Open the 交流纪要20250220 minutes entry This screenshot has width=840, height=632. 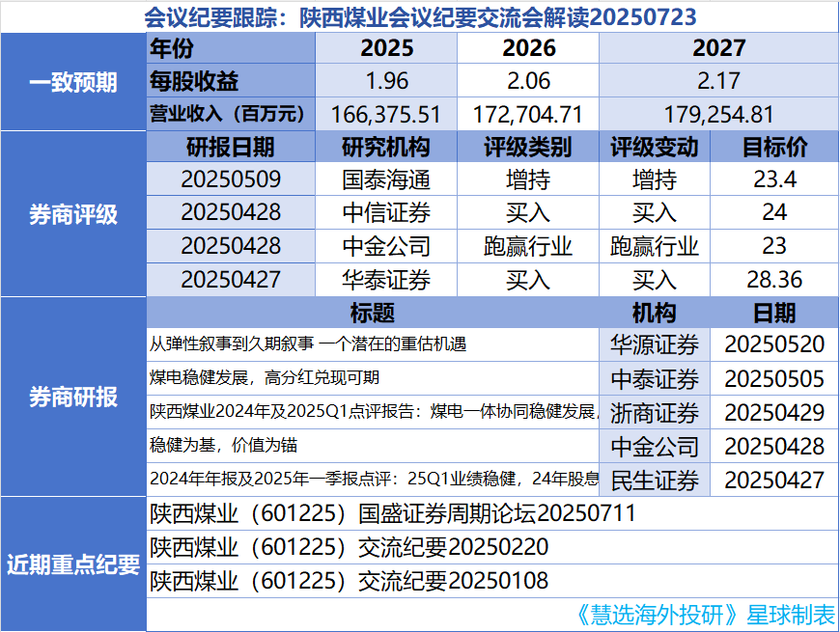[492, 547]
